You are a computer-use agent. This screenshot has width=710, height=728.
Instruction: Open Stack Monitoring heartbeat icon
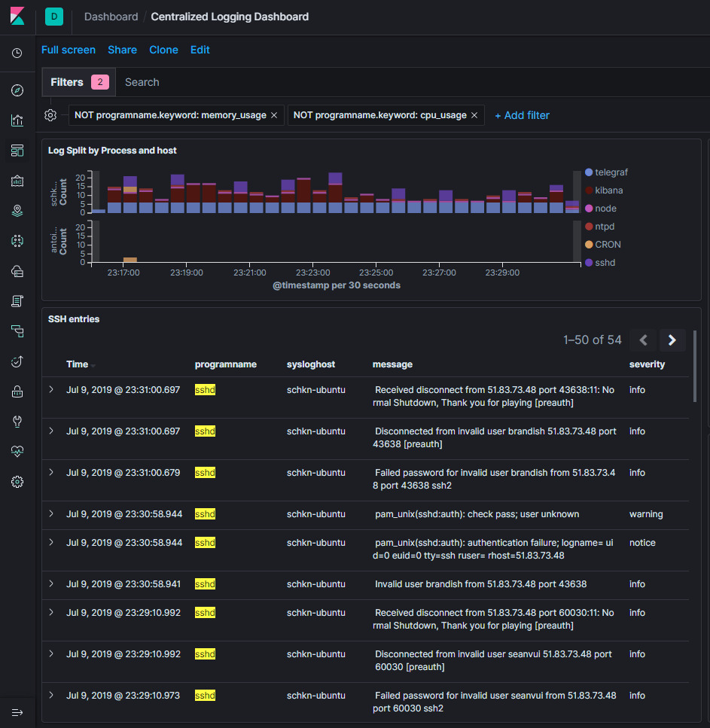click(17, 451)
